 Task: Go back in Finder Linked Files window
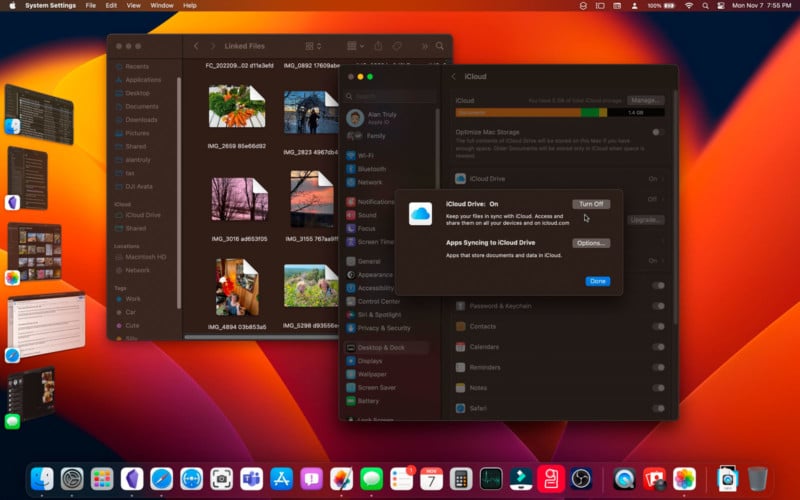pyautogui.click(x=196, y=46)
